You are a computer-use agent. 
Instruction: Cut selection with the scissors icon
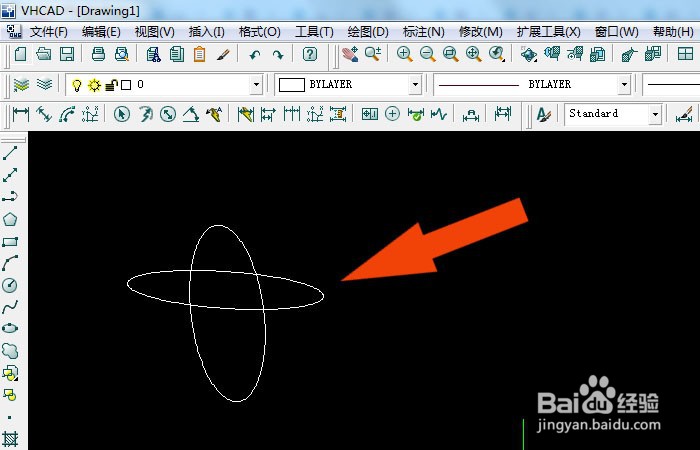(154, 54)
